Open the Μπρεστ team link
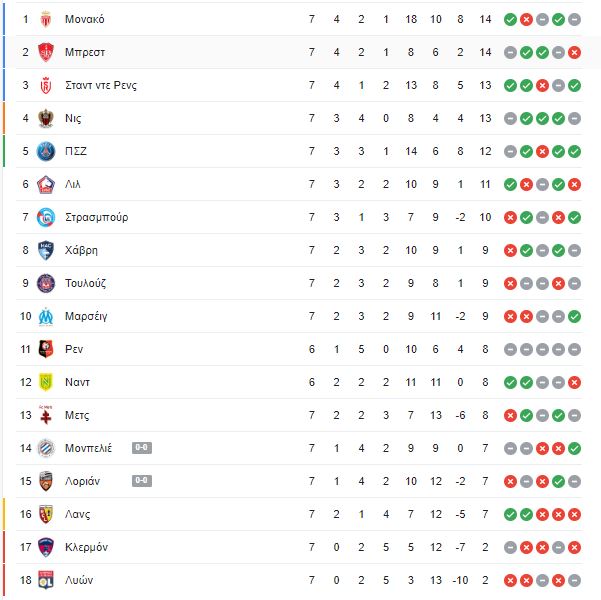Image resolution: width=601 pixels, height=600 pixels. [85, 52]
